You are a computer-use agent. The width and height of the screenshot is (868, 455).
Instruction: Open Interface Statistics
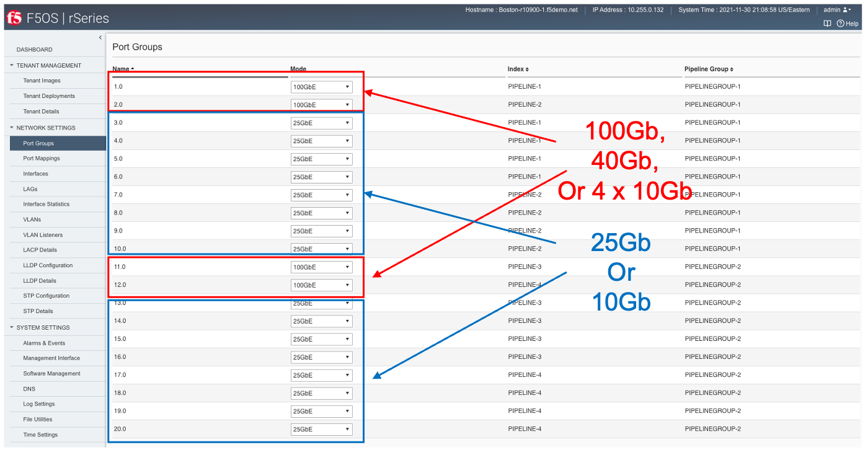pyautogui.click(x=46, y=204)
